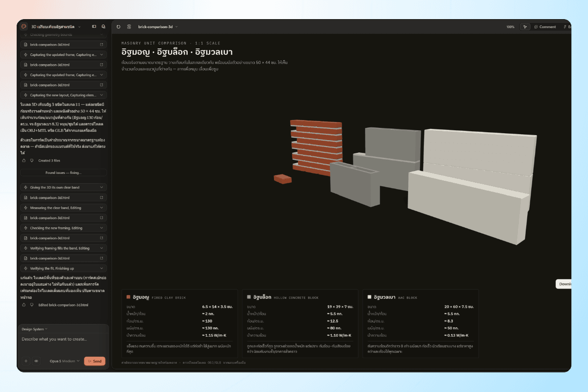Open the brick-comparison-3d file dropdown in top bar
This screenshot has width=588, height=392.
click(x=158, y=26)
